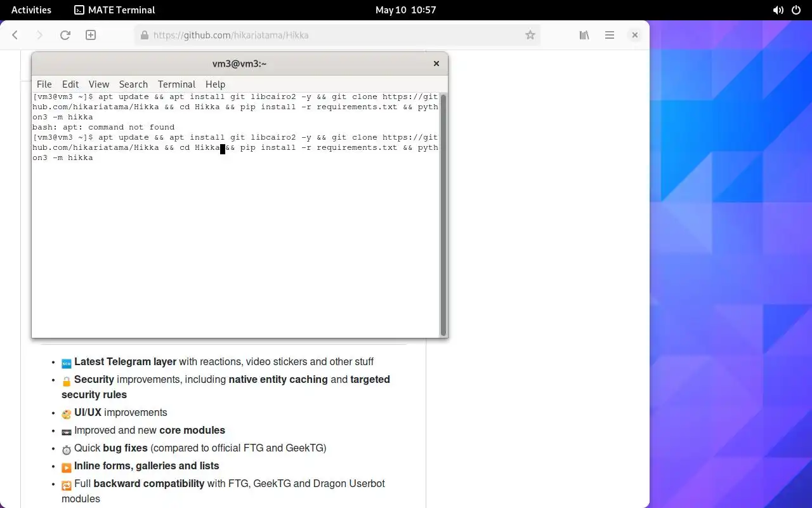Reload the GitHub page
This screenshot has width=812, height=508.
[65, 36]
